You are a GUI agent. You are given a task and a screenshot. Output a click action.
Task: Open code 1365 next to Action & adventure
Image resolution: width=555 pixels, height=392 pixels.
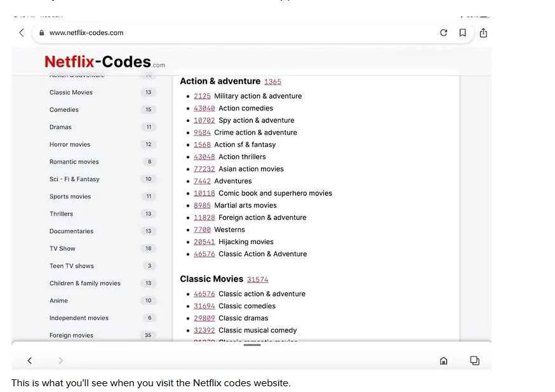coord(272,82)
